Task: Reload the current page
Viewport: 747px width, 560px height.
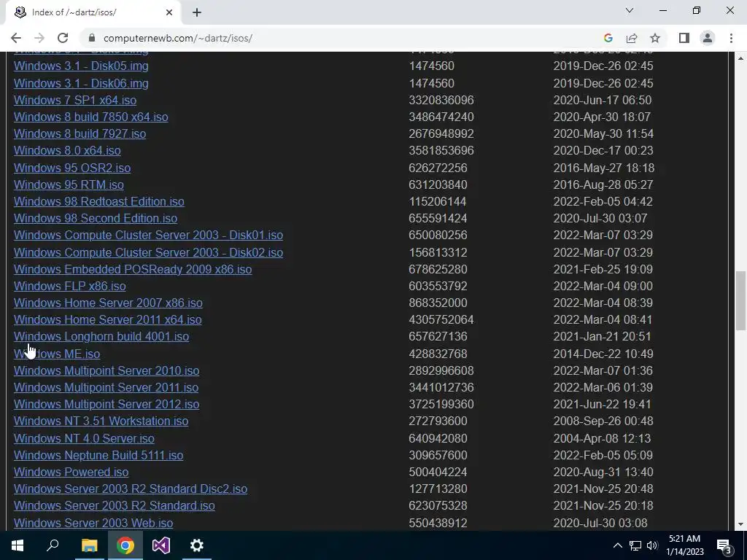Action: 63,38
